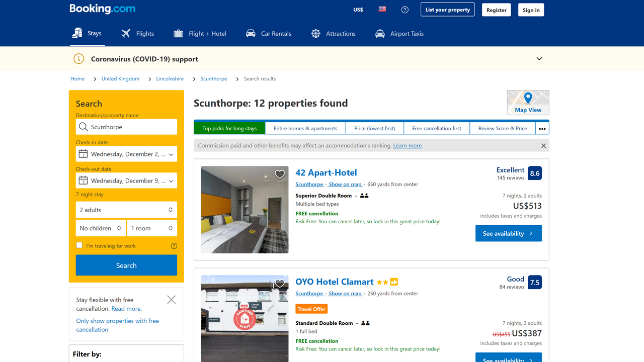Click Read more about free cancellation

click(x=126, y=309)
